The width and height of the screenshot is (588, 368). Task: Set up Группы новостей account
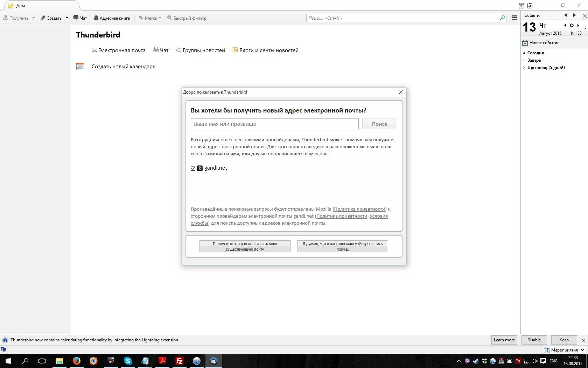coord(200,50)
